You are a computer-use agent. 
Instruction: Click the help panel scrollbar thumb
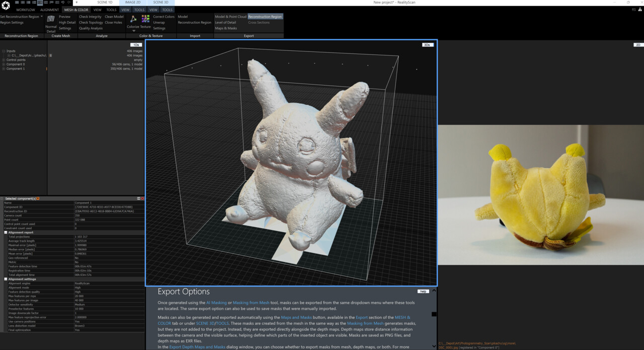tap(434, 314)
